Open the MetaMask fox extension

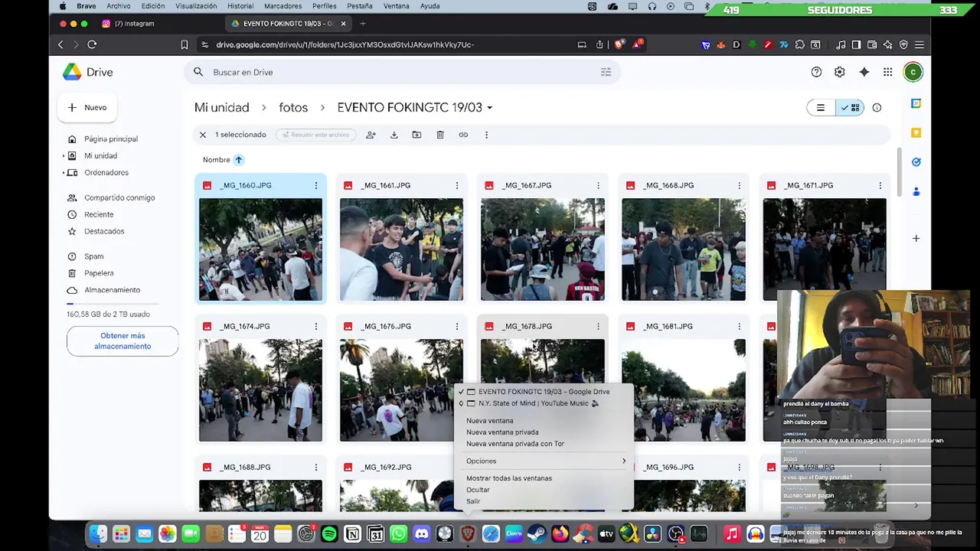point(720,44)
